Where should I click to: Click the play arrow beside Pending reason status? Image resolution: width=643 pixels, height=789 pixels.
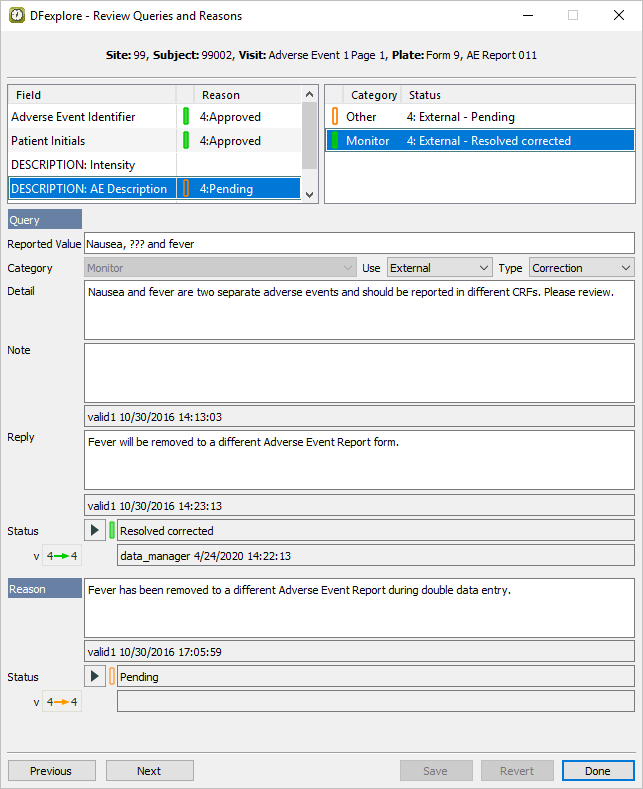[95, 676]
